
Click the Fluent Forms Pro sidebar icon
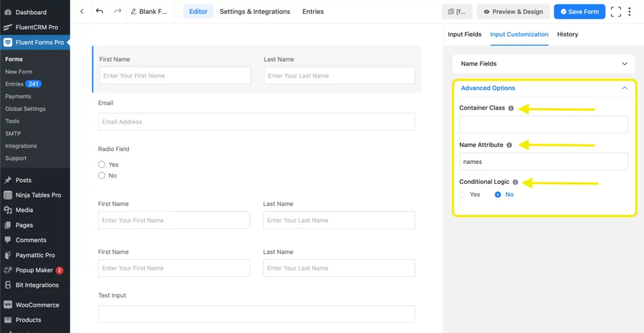click(x=8, y=42)
